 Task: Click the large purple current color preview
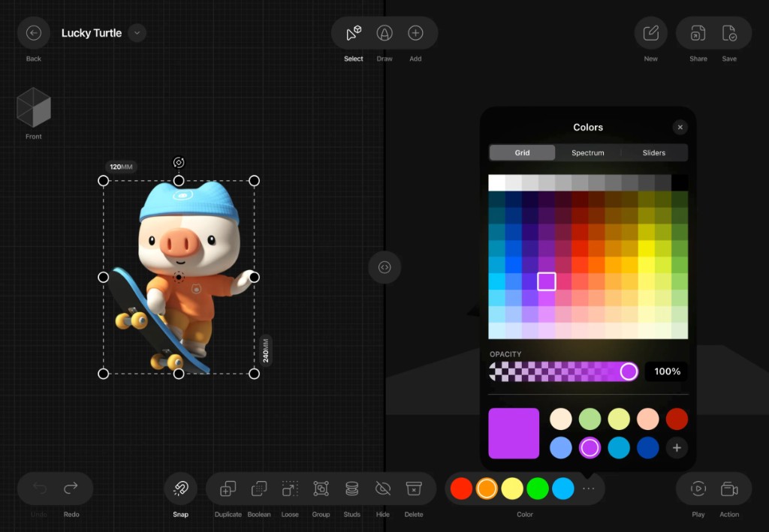coord(514,433)
